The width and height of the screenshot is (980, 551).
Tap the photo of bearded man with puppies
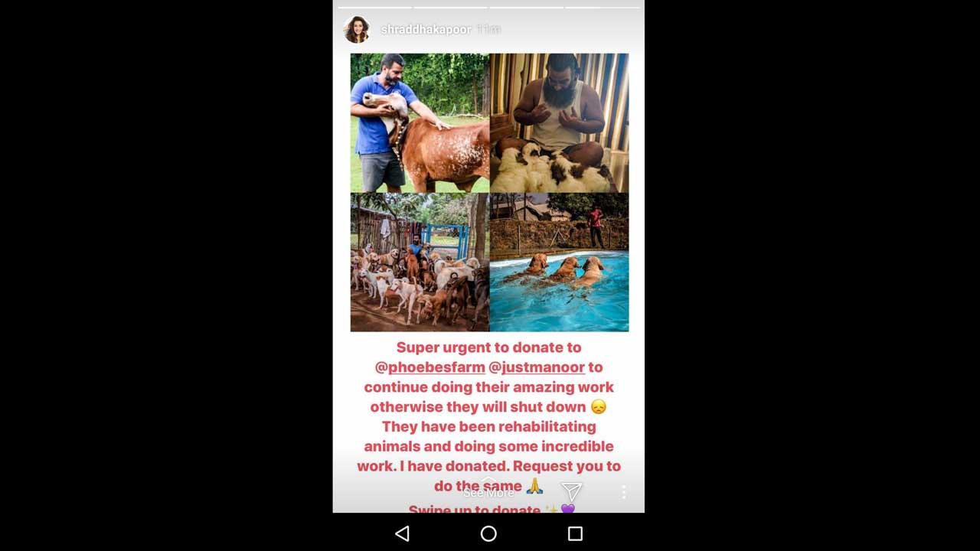tap(560, 122)
